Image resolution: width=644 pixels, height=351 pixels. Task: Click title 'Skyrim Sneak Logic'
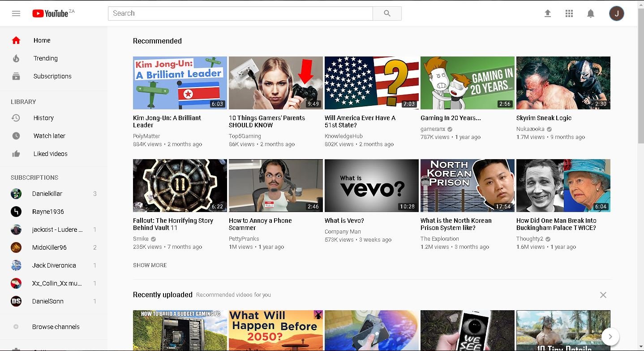(544, 118)
